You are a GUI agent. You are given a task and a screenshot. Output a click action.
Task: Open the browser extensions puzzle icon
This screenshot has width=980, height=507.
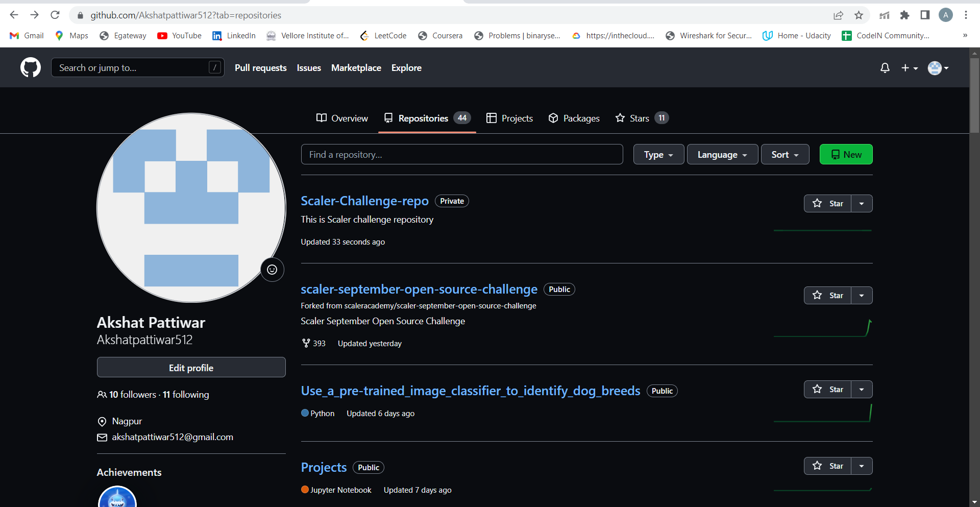pos(904,15)
